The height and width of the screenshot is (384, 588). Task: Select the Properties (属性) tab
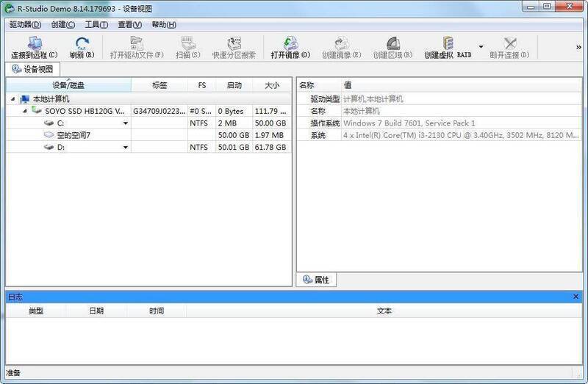click(316, 280)
